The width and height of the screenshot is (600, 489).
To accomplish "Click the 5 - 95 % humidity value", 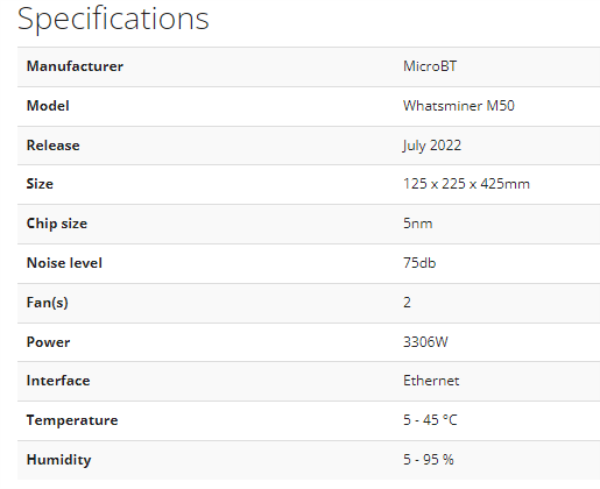I will click(x=429, y=460).
